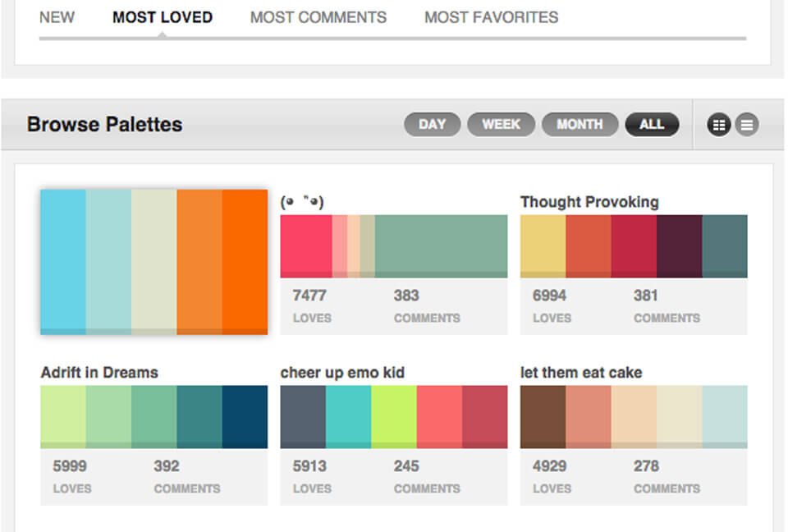Switch to grid view icon
788x532 pixels.
click(718, 125)
